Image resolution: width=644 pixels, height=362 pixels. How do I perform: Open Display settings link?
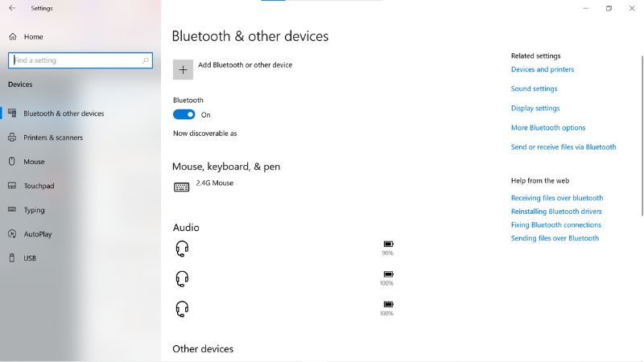click(x=535, y=109)
